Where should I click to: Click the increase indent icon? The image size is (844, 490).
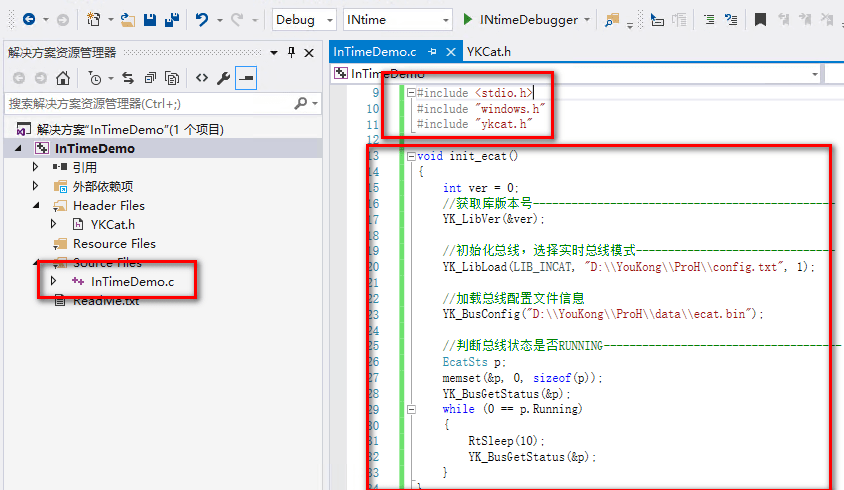pyautogui.click(x=709, y=20)
